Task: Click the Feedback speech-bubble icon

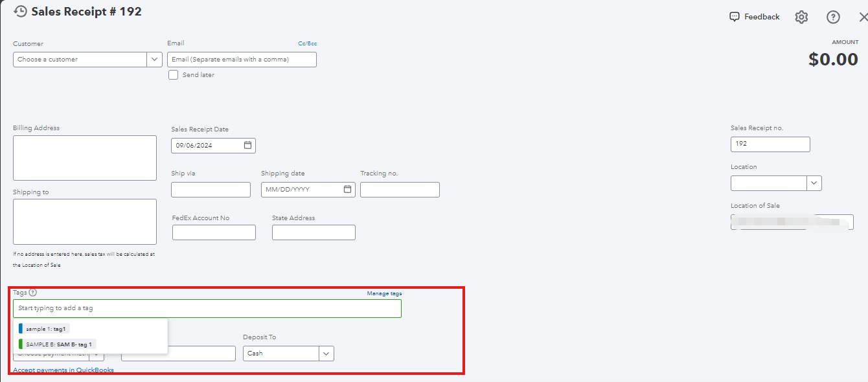Action: point(735,16)
